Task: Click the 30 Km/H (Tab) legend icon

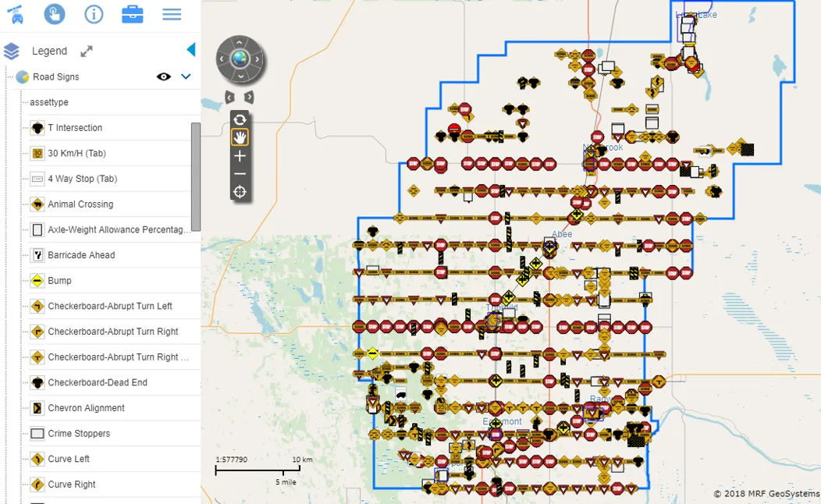Action: (37, 154)
